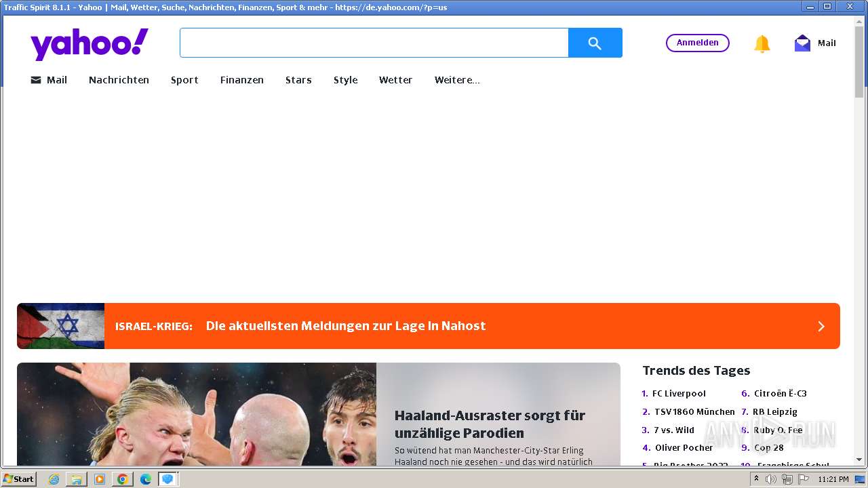Click the vertical scrollbar thumb
This screenshot has width=868, height=488.
pyautogui.click(x=860, y=64)
